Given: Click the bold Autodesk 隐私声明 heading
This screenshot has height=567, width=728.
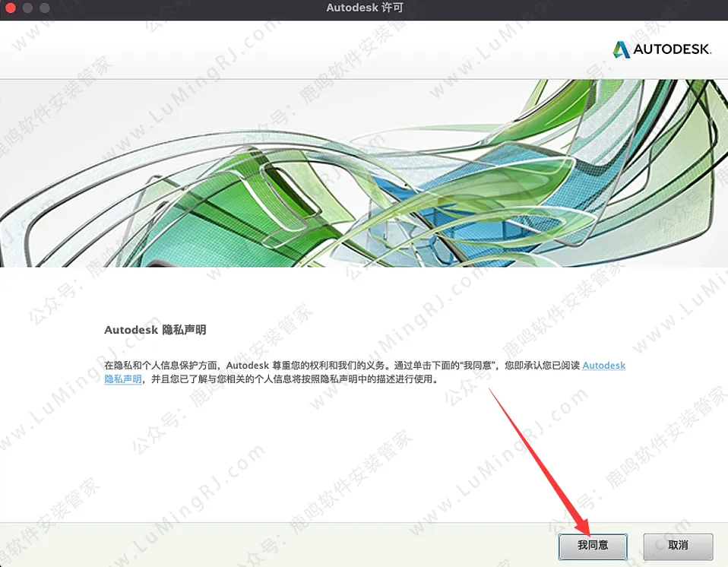Looking at the screenshot, I should click(x=155, y=331).
